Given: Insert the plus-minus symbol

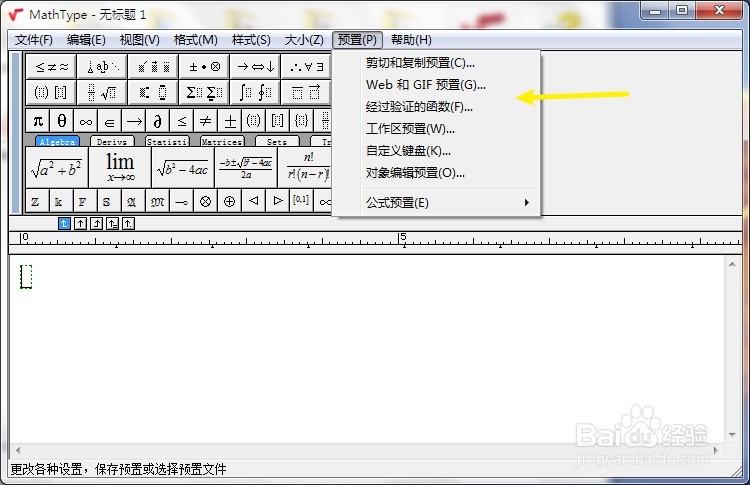Looking at the screenshot, I should [x=230, y=121].
